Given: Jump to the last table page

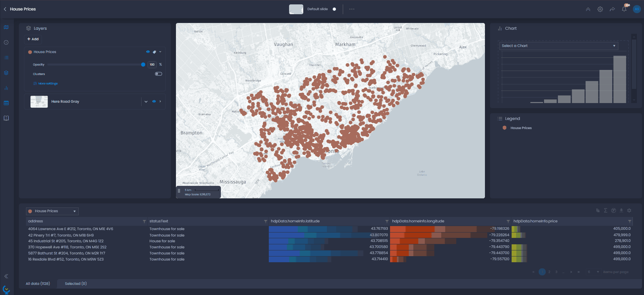Looking at the screenshot, I should 578,272.
